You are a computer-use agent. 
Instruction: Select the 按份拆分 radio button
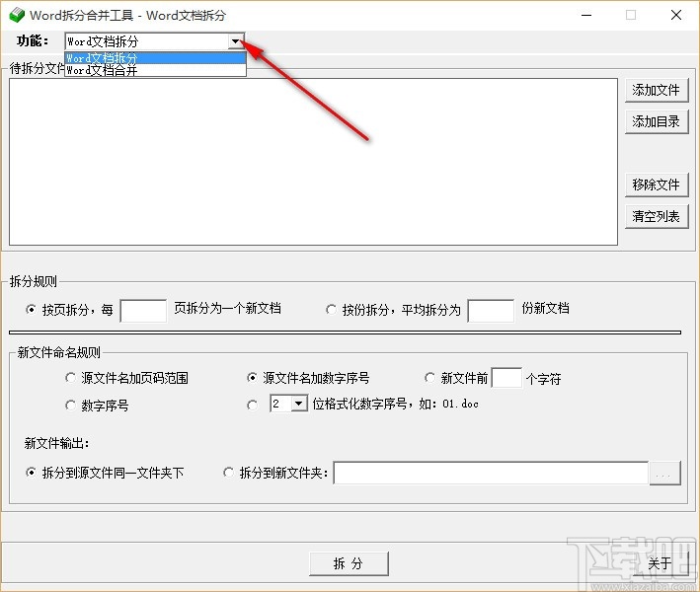tap(331, 309)
